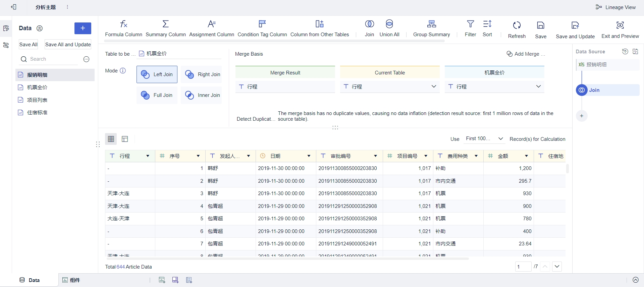Click the Union All icon

coord(389,24)
